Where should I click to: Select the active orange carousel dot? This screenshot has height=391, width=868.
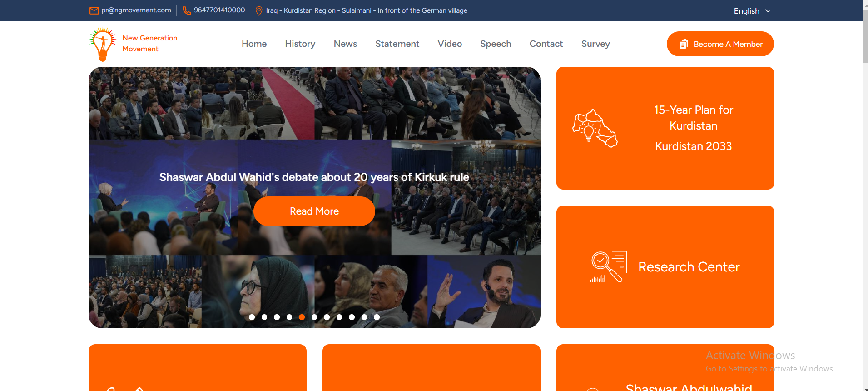(302, 317)
